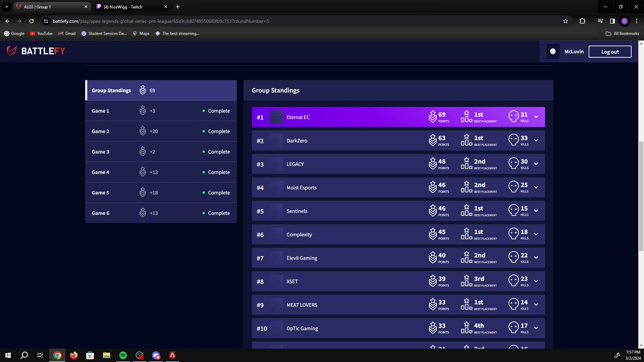
Task: Open the YouTube bookmark
Action: [x=41, y=33]
